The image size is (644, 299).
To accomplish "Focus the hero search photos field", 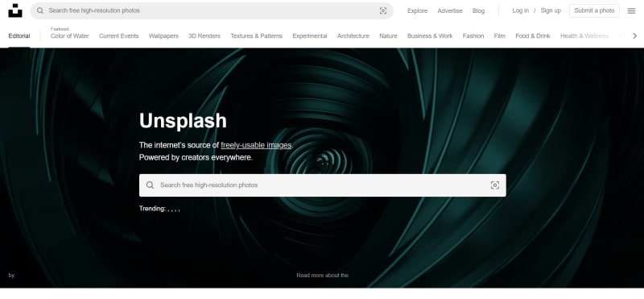I will (x=323, y=185).
